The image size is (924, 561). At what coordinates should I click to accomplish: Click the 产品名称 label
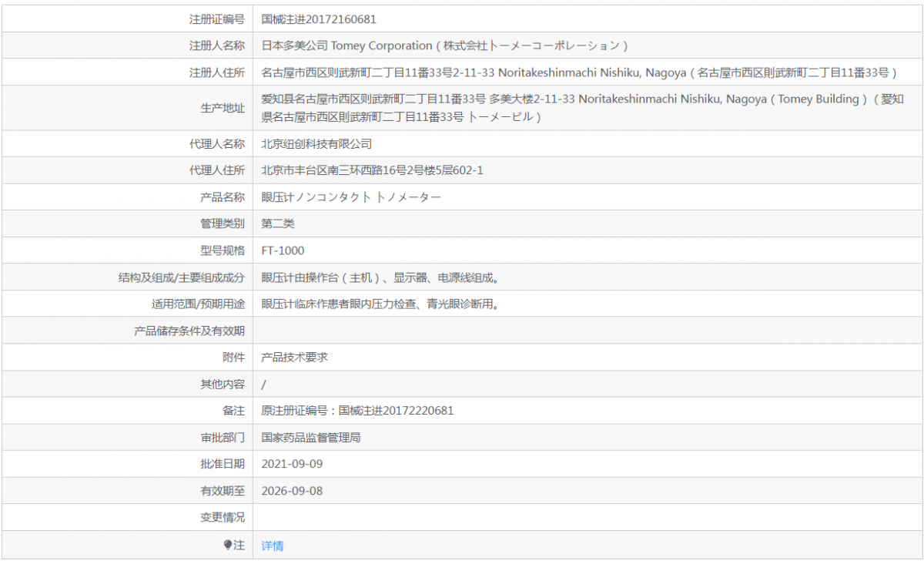223,197
